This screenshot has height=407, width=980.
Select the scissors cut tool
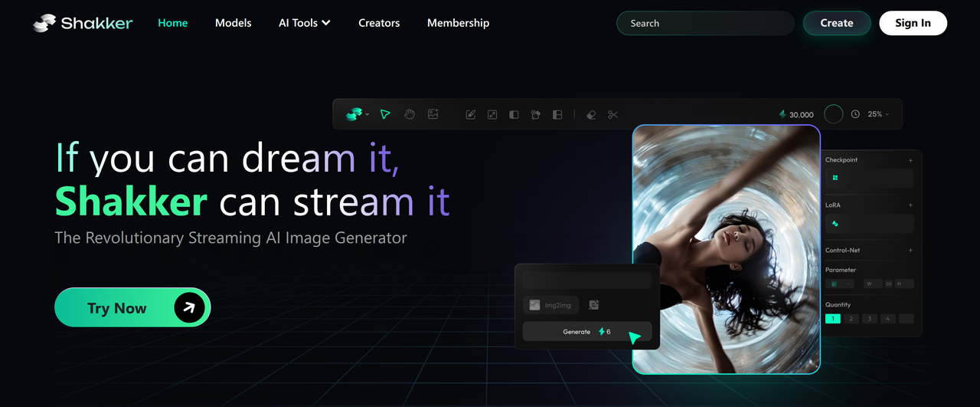point(612,114)
